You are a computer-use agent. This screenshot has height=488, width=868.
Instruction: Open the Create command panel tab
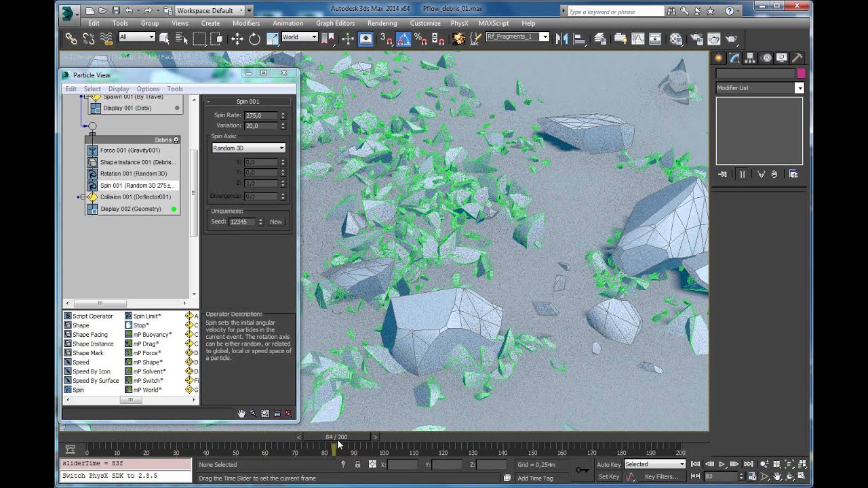click(718, 58)
